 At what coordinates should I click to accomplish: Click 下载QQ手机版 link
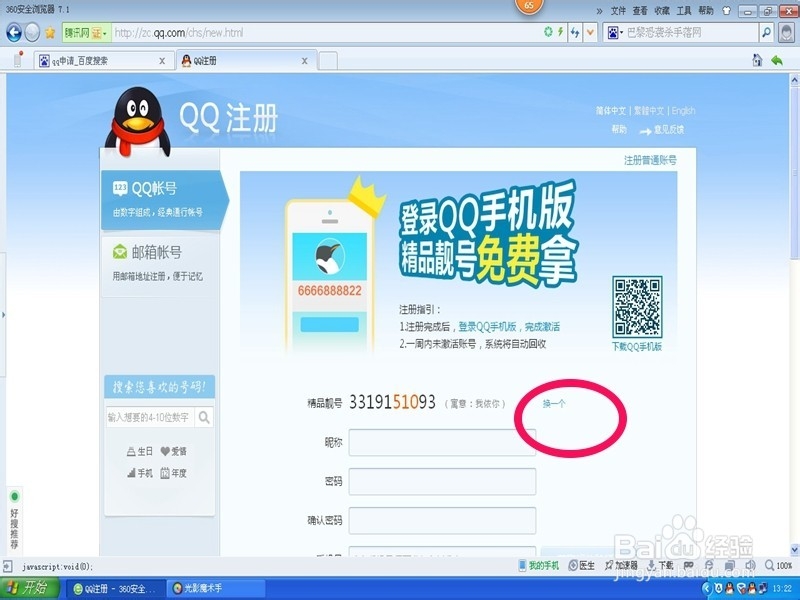(x=637, y=347)
